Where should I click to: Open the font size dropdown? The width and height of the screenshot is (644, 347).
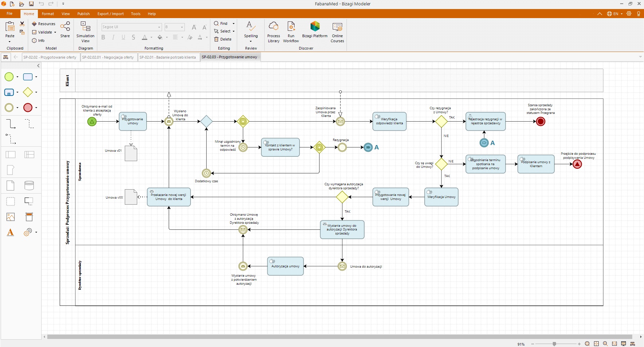pos(182,27)
